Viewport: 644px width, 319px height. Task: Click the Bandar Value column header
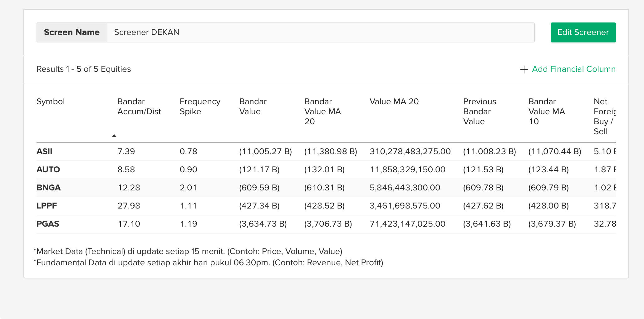[x=253, y=106]
